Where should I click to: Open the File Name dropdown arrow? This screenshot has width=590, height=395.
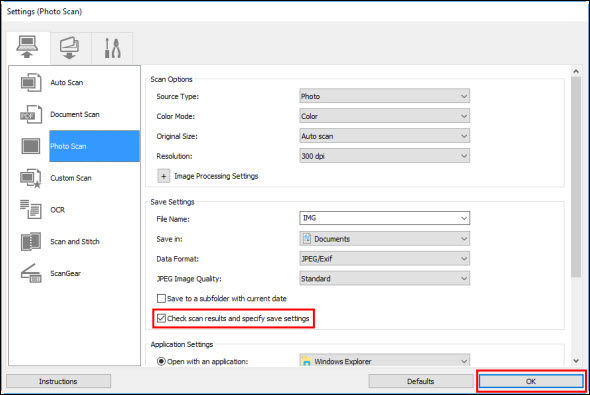[464, 218]
